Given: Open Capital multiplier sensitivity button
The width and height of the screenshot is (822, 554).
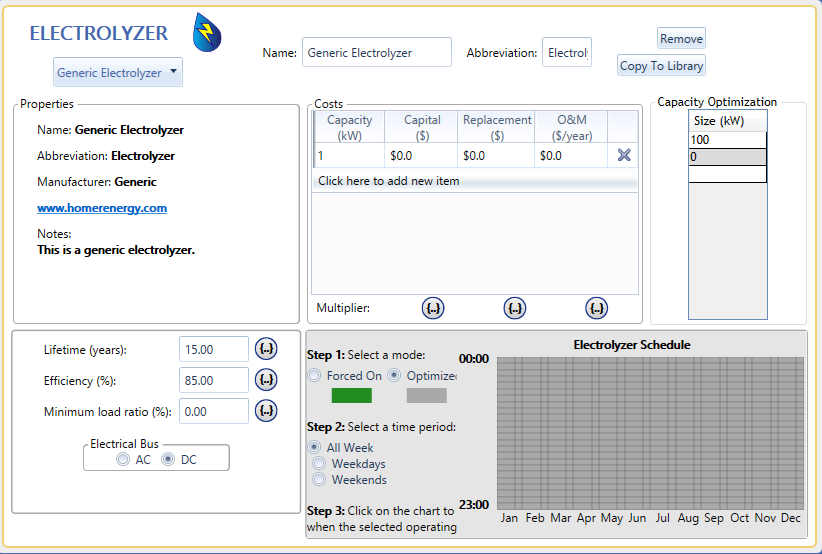Looking at the screenshot, I should click(x=433, y=308).
